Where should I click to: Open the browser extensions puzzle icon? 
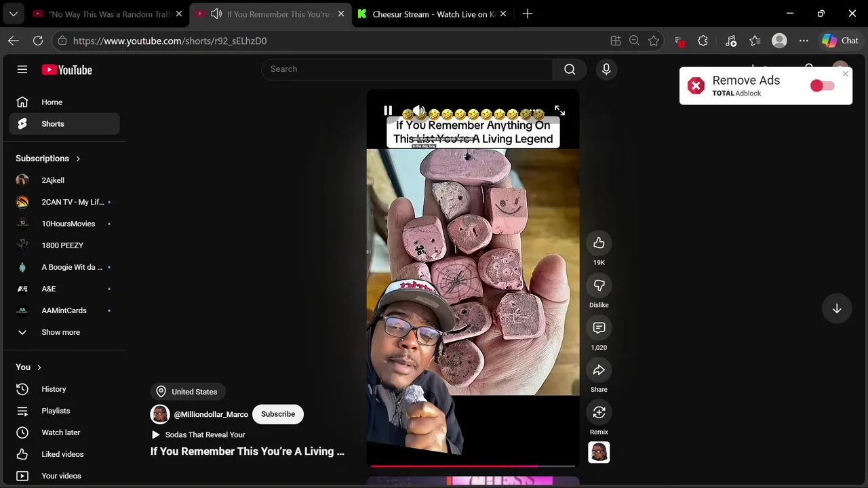(x=703, y=41)
